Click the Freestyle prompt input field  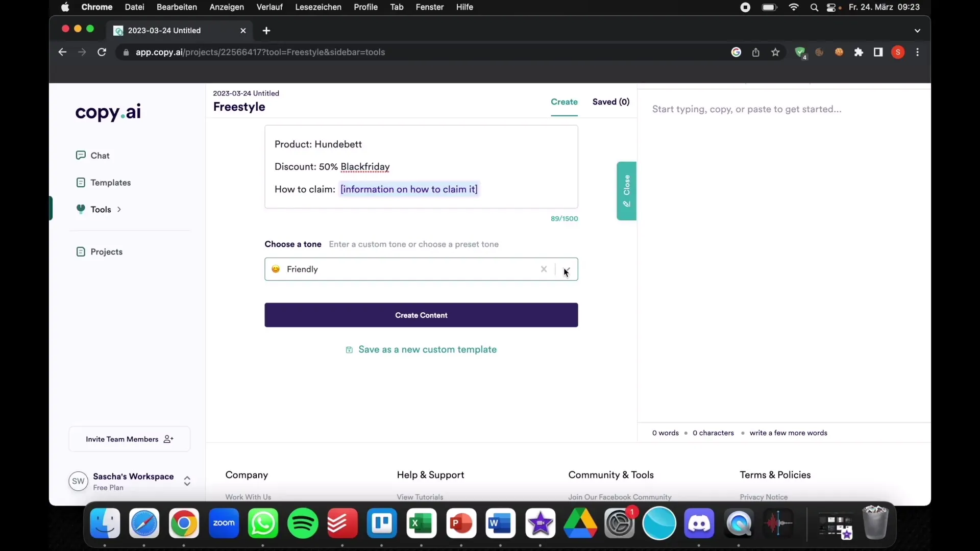tap(421, 166)
